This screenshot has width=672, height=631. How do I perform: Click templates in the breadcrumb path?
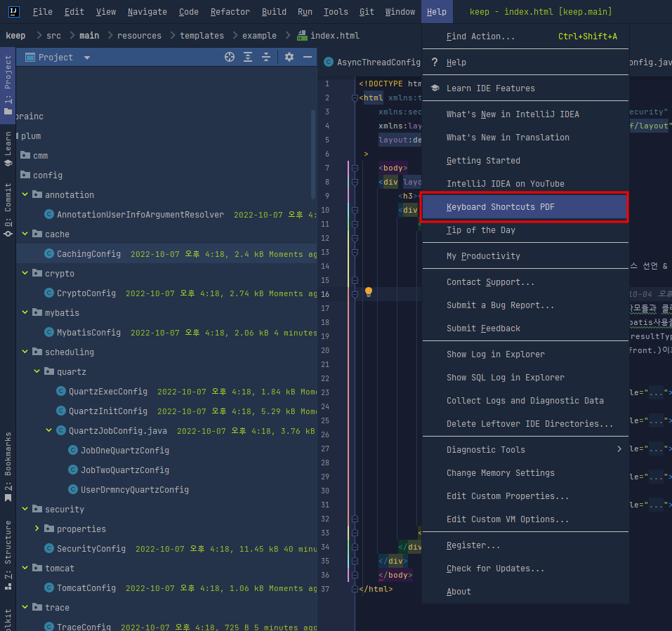coord(202,36)
